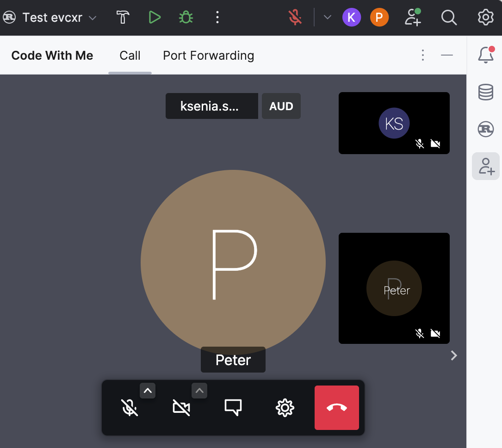Open the Code With Me panel options menu
502x448 pixels.
click(x=422, y=55)
